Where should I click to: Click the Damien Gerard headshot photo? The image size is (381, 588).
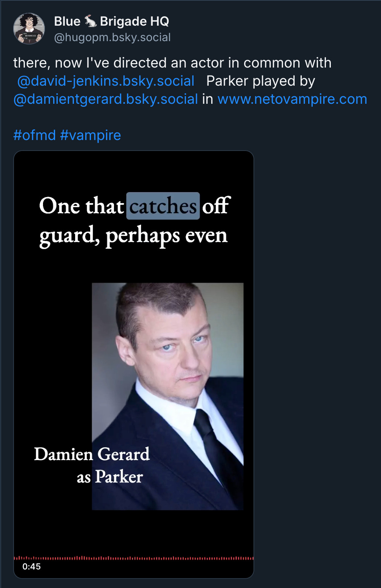(x=167, y=396)
